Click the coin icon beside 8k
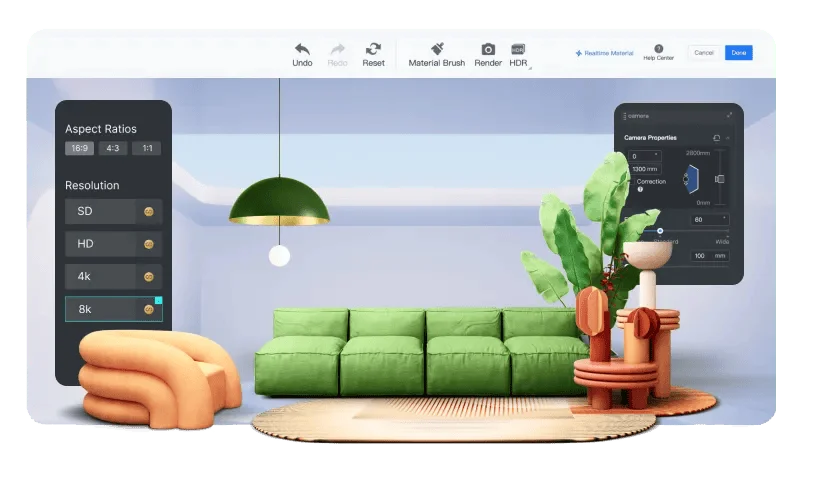 click(x=148, y=310)
